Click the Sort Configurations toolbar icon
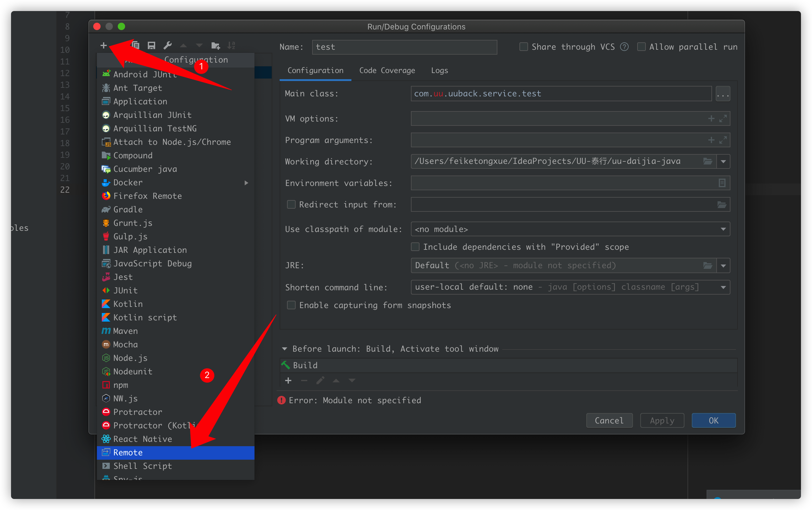This screenshot has width=812, height=510. coord(231,45)
